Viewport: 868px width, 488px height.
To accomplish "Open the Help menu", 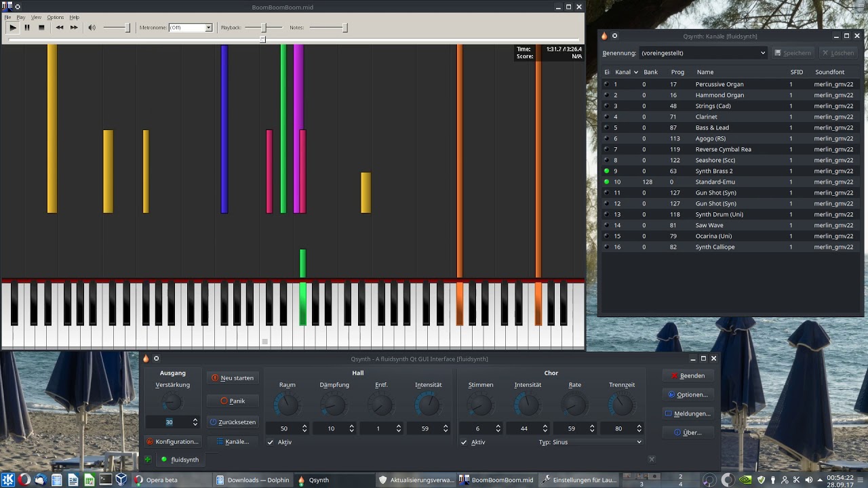I will 75,17.
